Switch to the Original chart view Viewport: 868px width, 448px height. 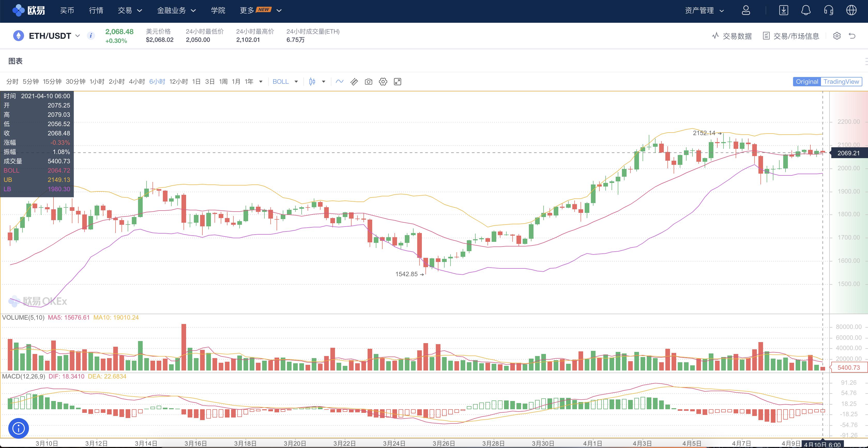click(807, 82)
